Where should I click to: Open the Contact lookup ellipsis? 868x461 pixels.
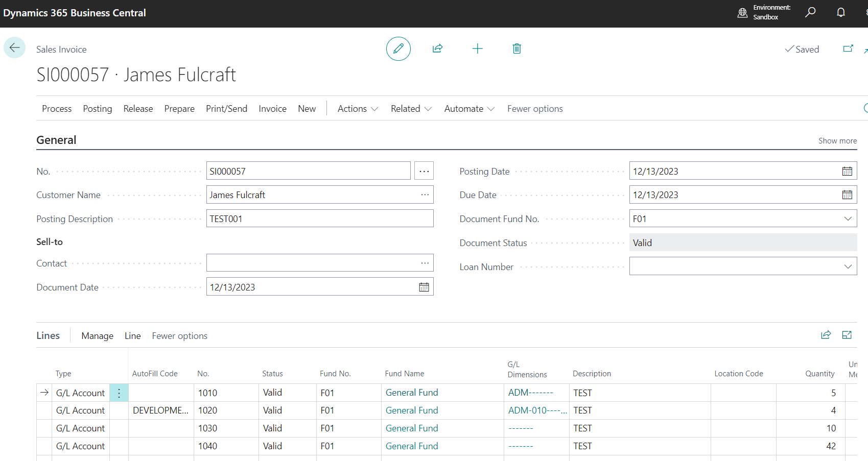pos(425,263)
